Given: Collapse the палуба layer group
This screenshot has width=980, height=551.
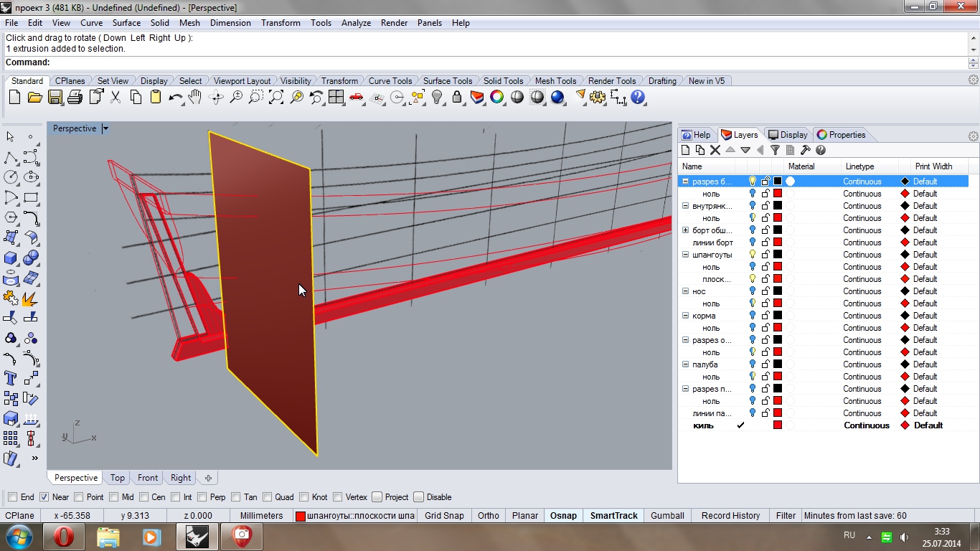Looking at the screenshot, I should [685, 364].
